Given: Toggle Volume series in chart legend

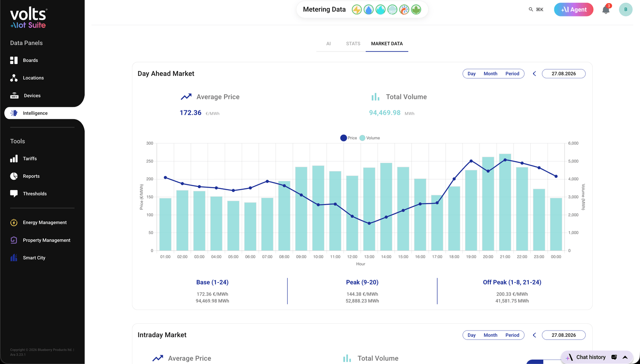Looking at the screenshot, I should coord(370,138).
